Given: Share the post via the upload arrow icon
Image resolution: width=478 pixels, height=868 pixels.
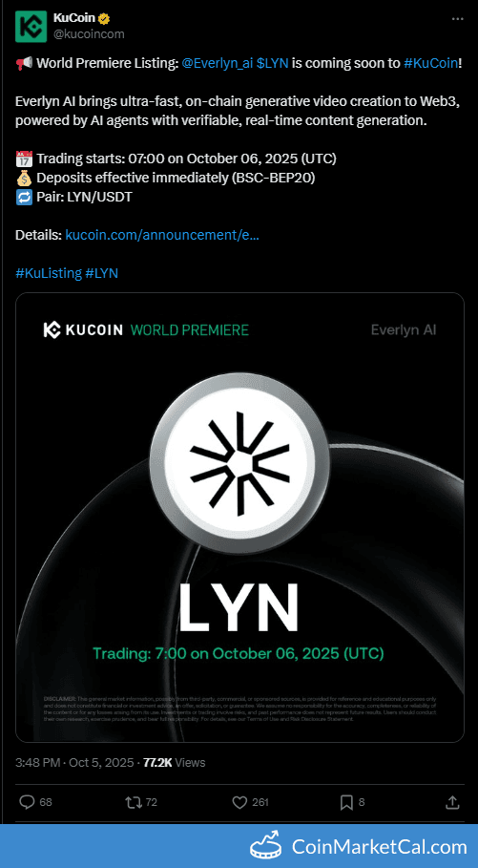Looking at the screenshot, I should 452,801.
